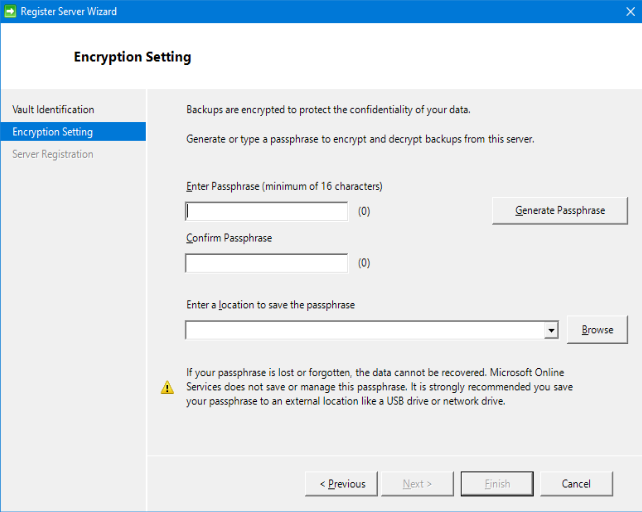Click the Enter Passphrase character counter

click(x=364, y=211)
